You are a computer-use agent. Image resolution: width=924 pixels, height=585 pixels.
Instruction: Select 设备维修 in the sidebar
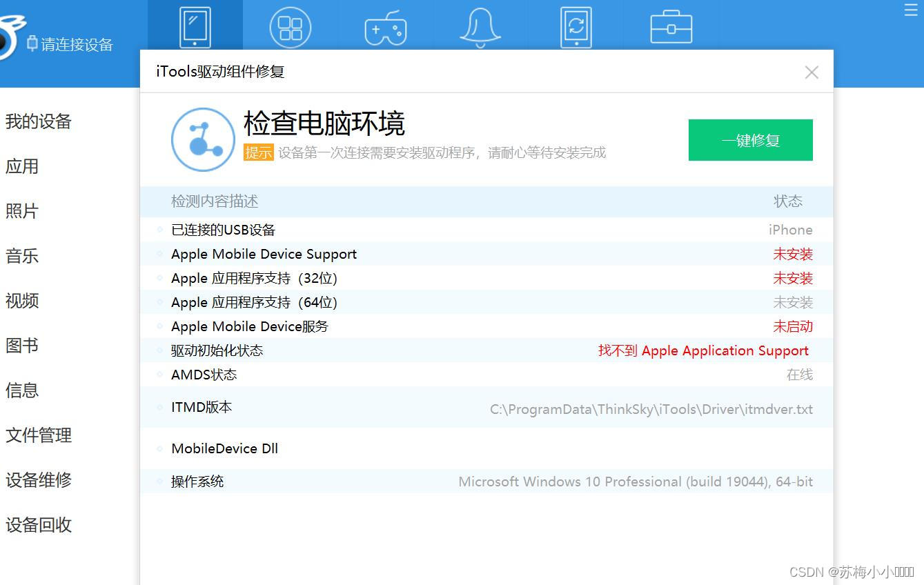pyautogui.click(x=39, y=480)
